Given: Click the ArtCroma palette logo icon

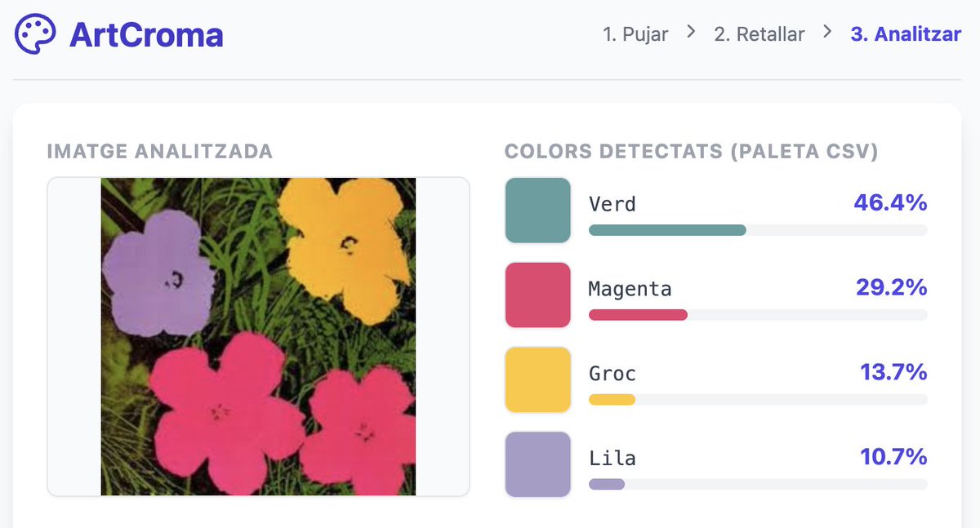Looking at the screenshot, I should point(36,34).
